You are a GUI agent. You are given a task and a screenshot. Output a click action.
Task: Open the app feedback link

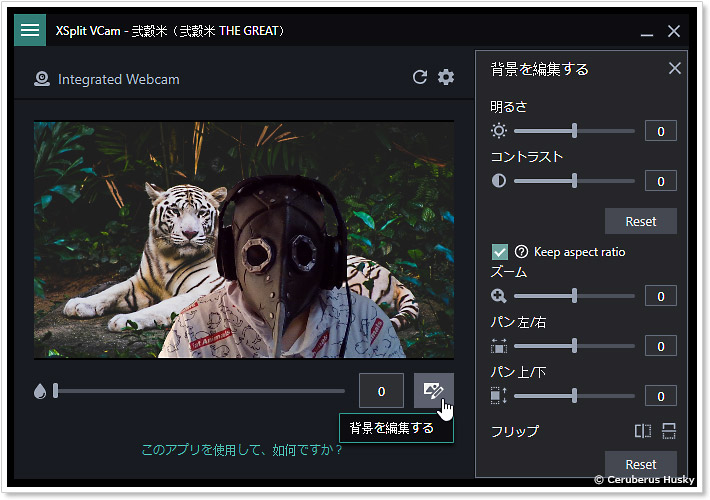click(242, 450)
